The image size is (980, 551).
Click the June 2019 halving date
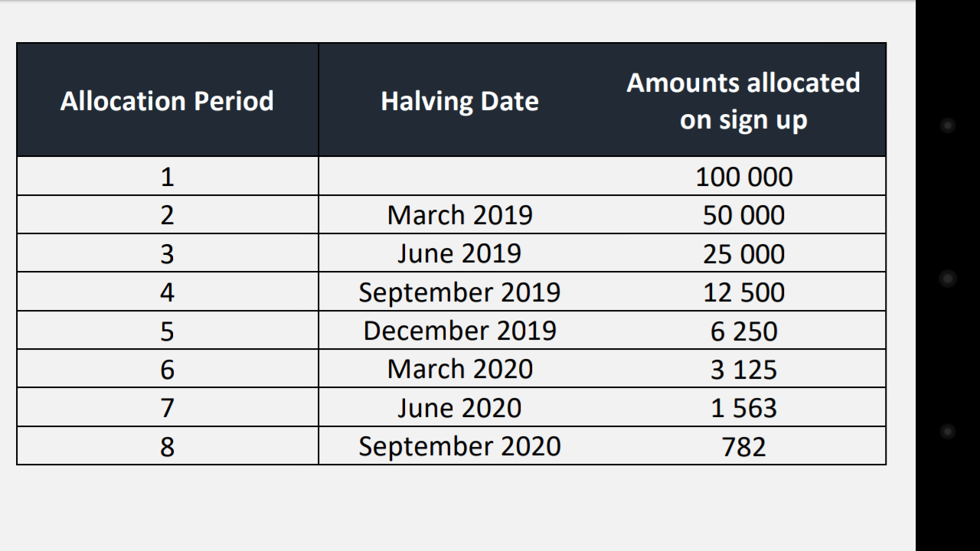[459, 253]
